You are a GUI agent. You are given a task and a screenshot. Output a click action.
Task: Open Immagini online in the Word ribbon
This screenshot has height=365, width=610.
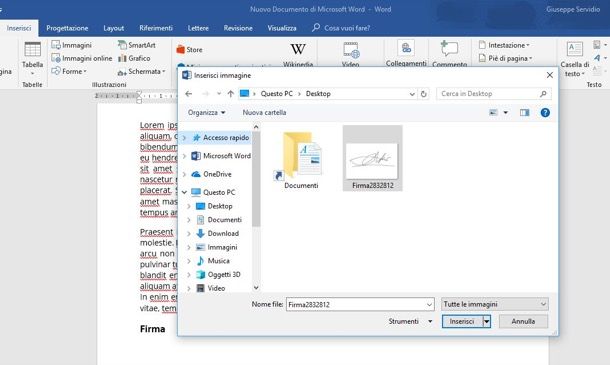82,58
